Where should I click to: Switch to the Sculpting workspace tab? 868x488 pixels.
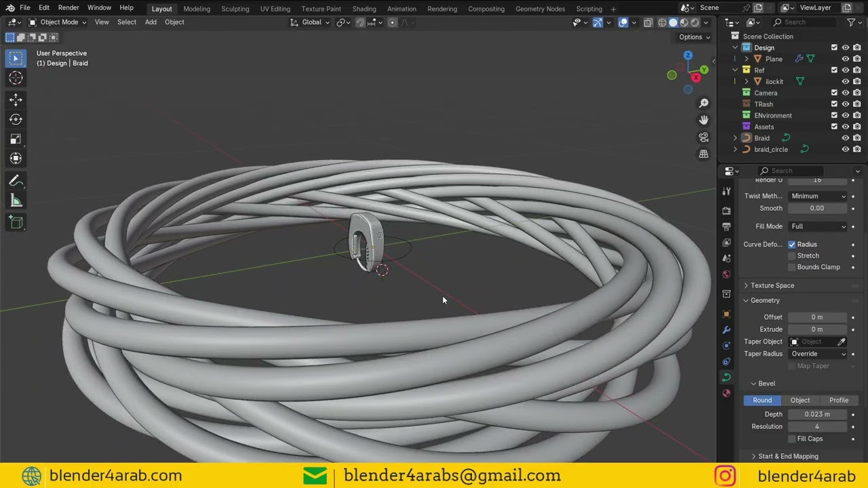[x=235, y=9]
